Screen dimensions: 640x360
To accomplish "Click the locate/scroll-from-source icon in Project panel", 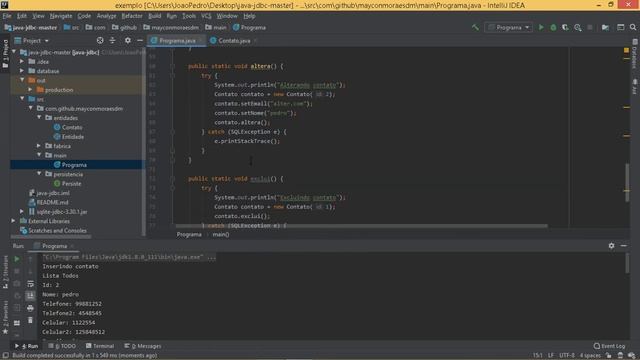I will point(100,40).
